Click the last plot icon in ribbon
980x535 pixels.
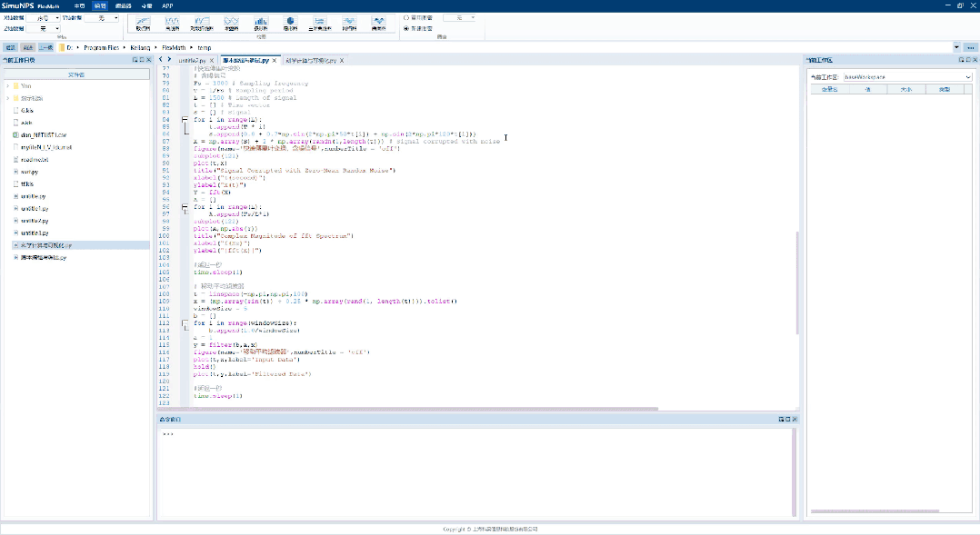[x=379, y=22]
